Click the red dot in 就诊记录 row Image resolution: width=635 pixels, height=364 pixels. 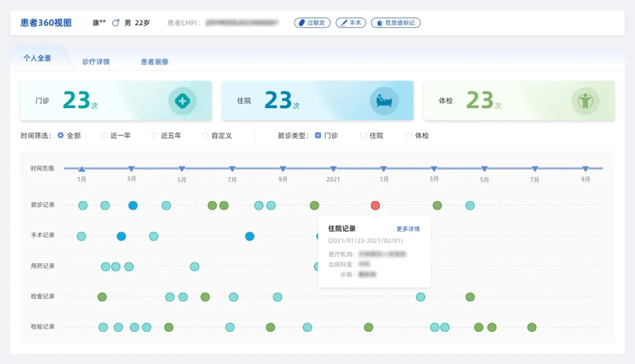375,205
